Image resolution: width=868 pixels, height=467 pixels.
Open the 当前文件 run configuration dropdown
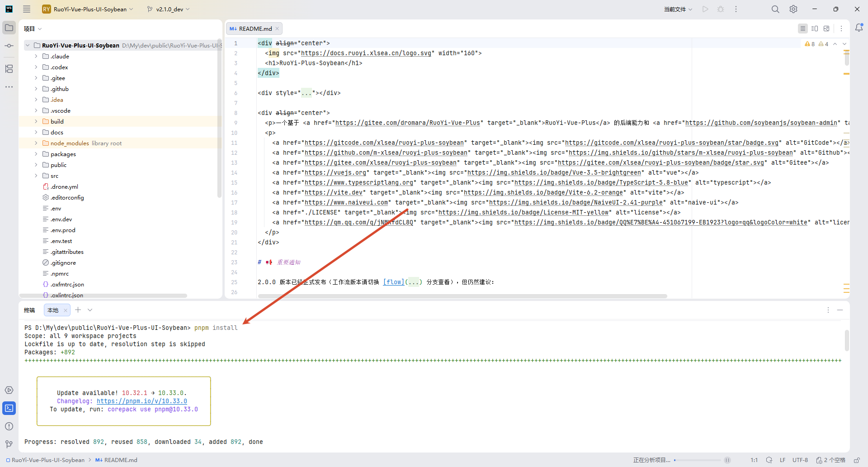[x=678, y=9]
